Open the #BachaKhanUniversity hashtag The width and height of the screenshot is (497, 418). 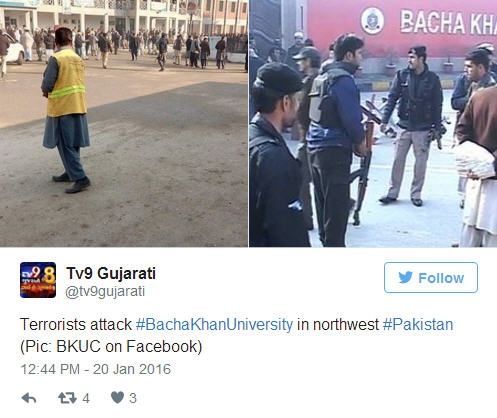(214, 324)
